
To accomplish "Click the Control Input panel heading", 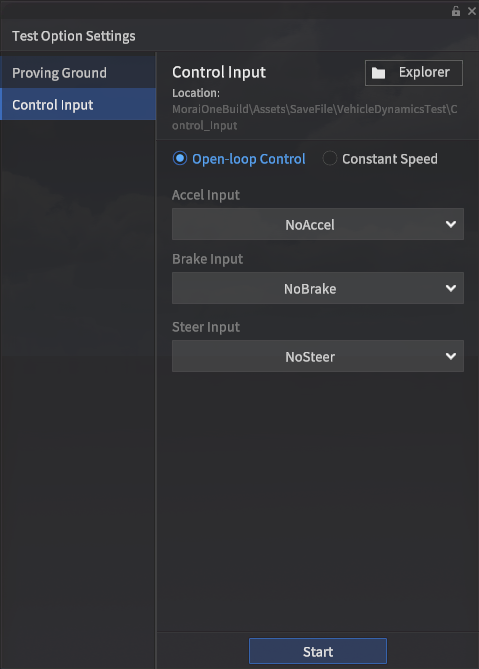I will (x=219, y=72).
